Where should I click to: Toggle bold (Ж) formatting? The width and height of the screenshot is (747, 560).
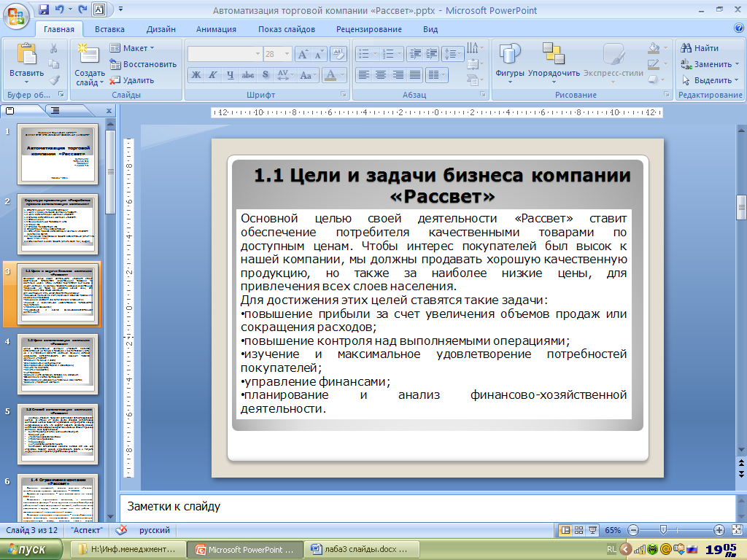(196, 75)
